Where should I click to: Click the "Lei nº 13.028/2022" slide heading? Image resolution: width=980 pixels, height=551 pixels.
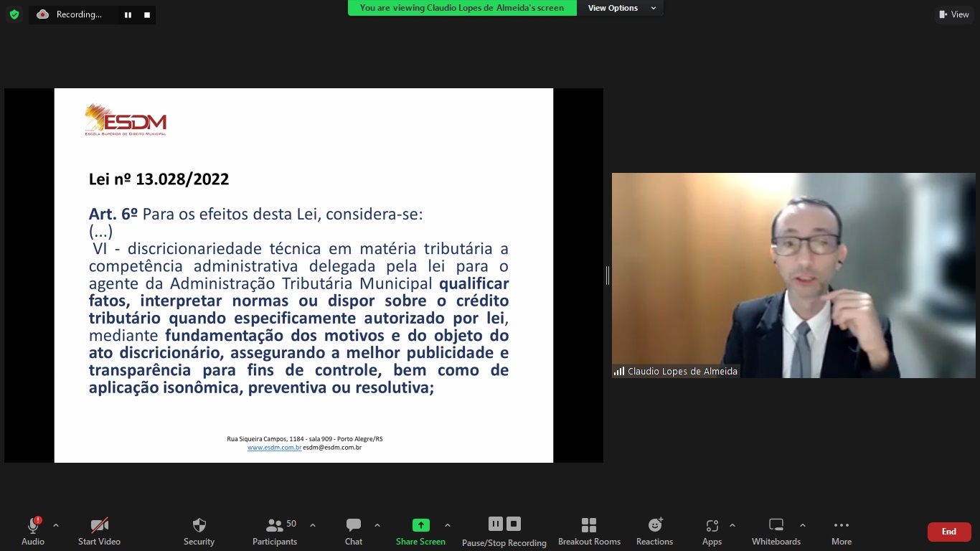point(159,179)
